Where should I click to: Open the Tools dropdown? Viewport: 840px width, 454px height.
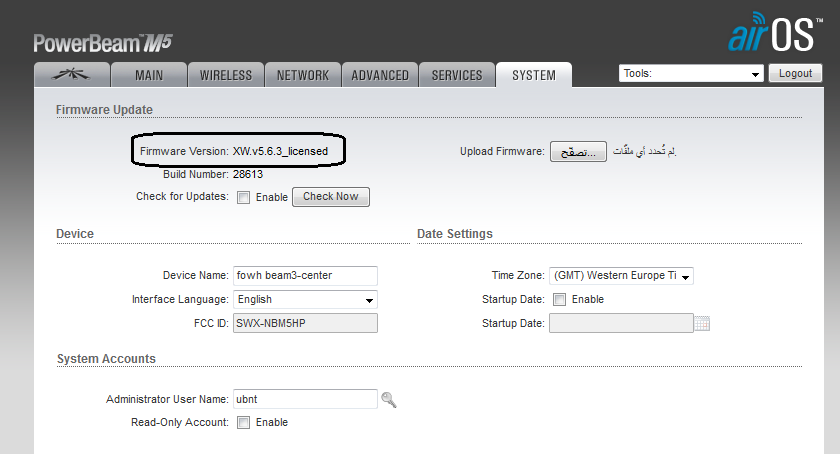(x=691, y=73)
